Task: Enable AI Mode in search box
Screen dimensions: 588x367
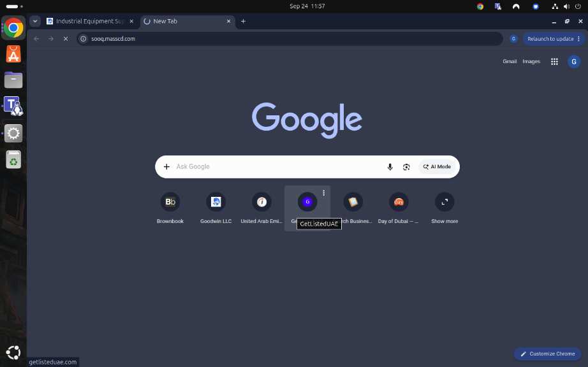Action: click(437, 167)
